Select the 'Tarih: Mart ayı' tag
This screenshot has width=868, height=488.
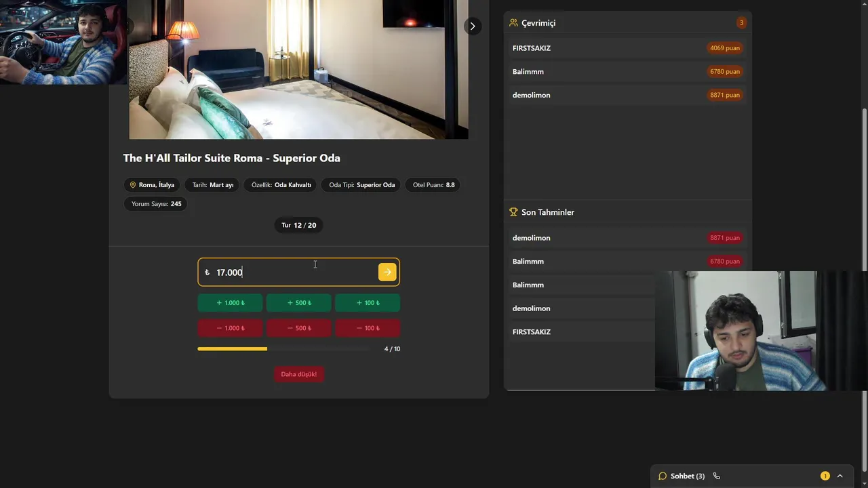tap(213, 184)
